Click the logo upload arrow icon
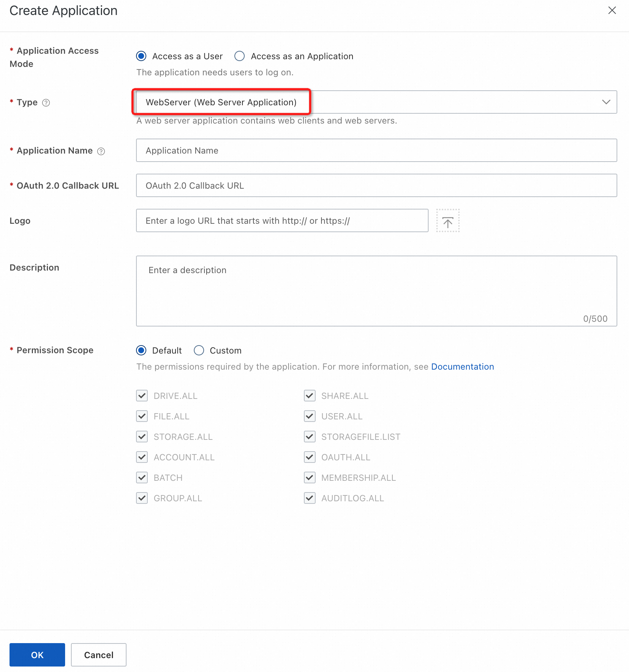 [x=448, y=221]
